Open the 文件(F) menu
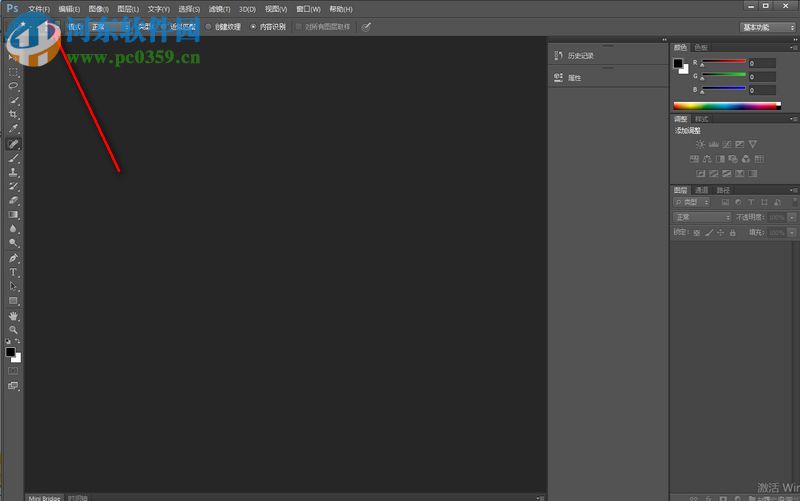This screenshot has height=501, width=800. coord(39,9)
